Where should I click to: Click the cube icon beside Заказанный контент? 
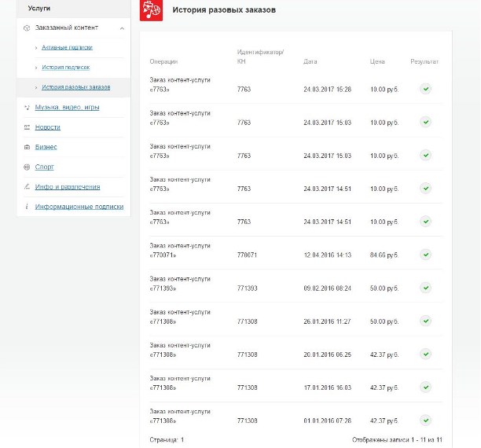click(28, 28)
